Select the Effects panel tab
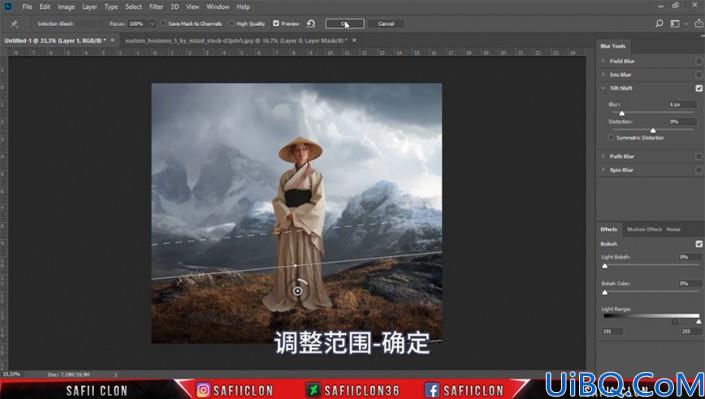Image resolution: width=705 pixels, height=399 pixels. [609, 229]
